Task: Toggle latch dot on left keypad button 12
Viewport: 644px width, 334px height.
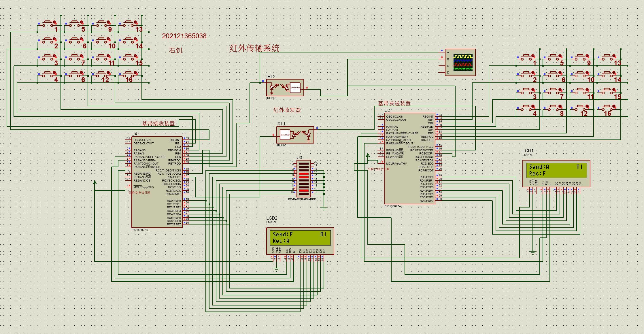Action: pyautogui.click(x=109, y=73)
